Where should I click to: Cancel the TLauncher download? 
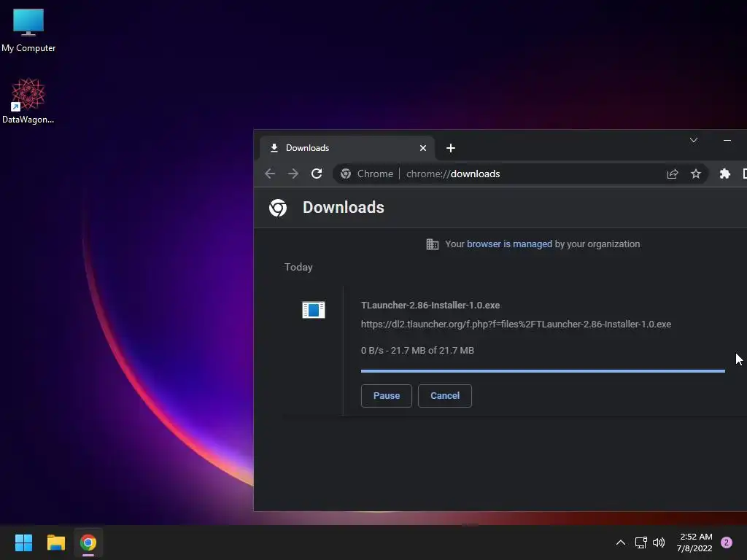tap(445, 396)
